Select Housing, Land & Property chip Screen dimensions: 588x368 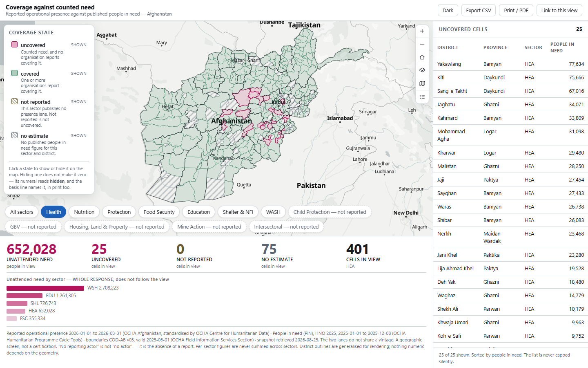pyautogui.click(x=117, y=227)
